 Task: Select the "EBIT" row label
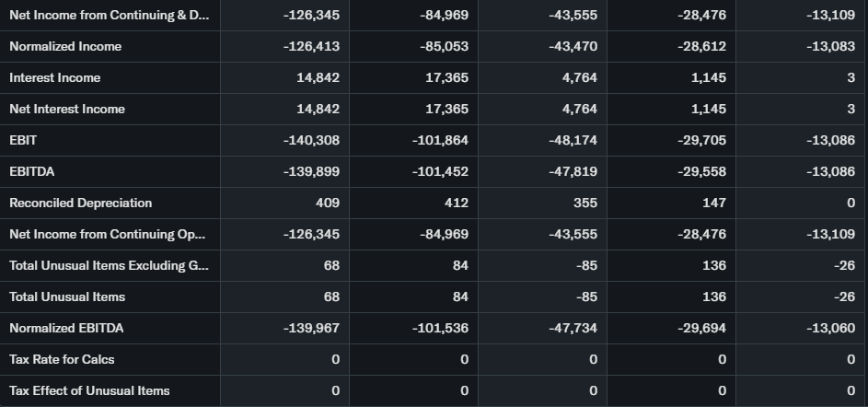point(23,140)
